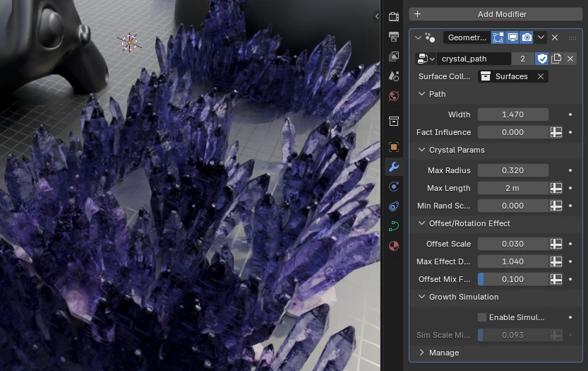Open the Material properties tab
The image size is (588, 371).
394,246
